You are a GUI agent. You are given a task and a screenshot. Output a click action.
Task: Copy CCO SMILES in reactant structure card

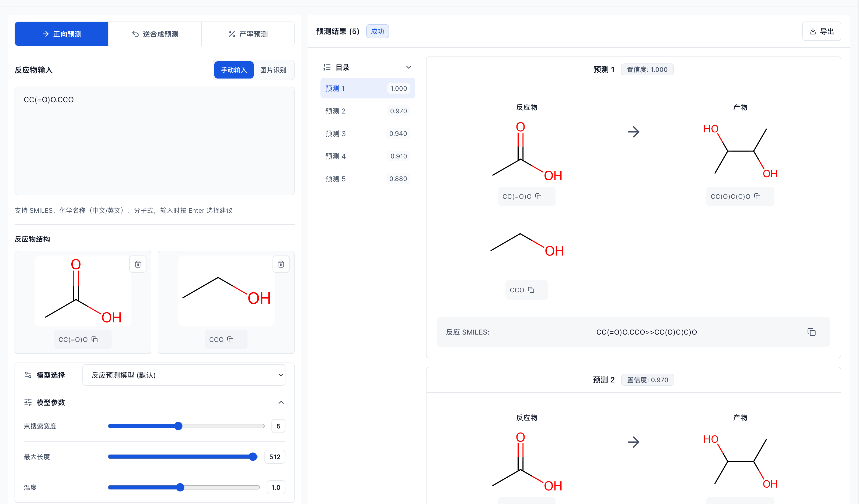coord(231,339)
